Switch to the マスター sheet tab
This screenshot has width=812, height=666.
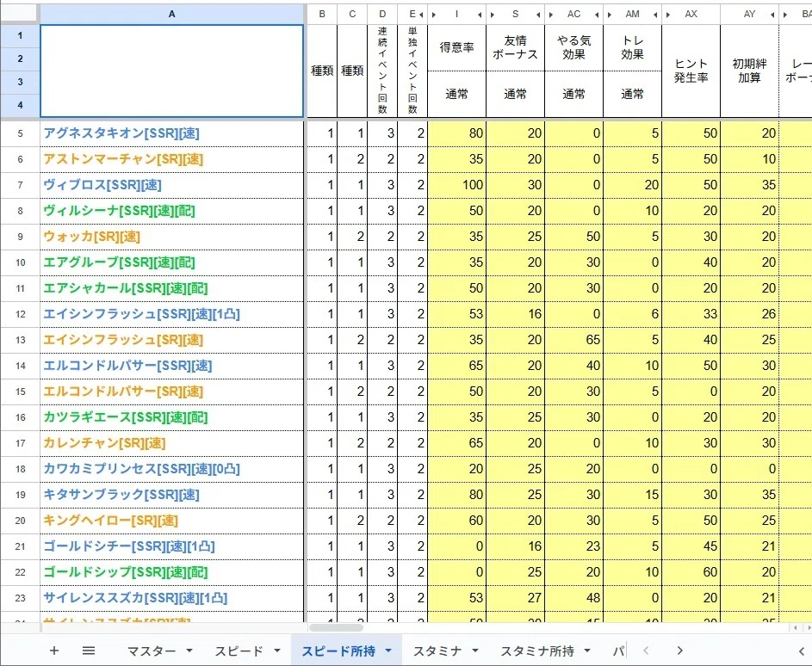click(152, 651)
